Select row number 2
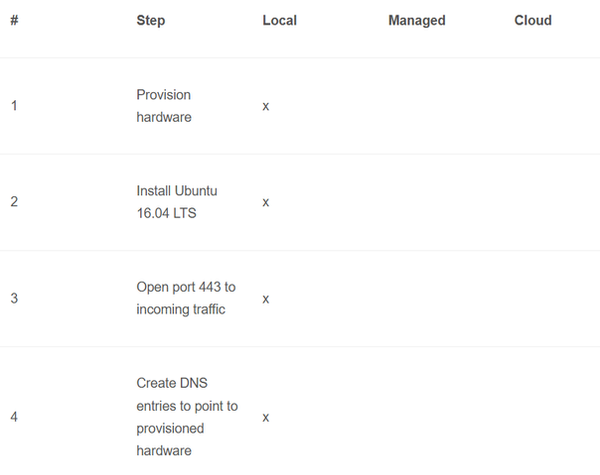 (x=14, y=202)
